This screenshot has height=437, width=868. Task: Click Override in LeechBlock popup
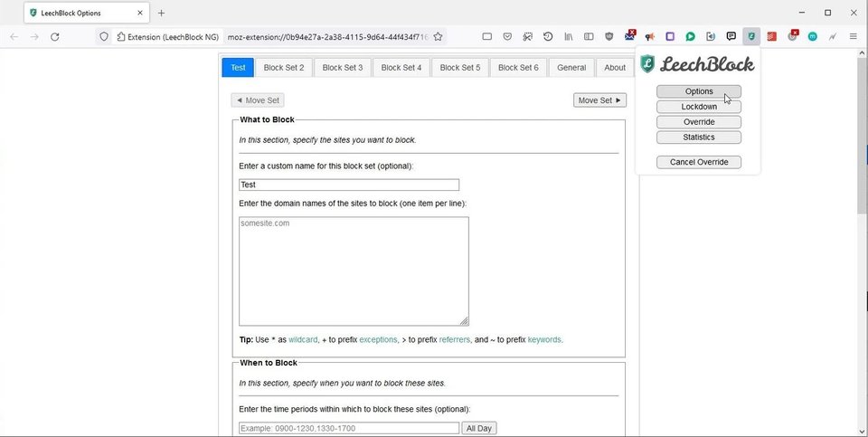tap(699, 122)
